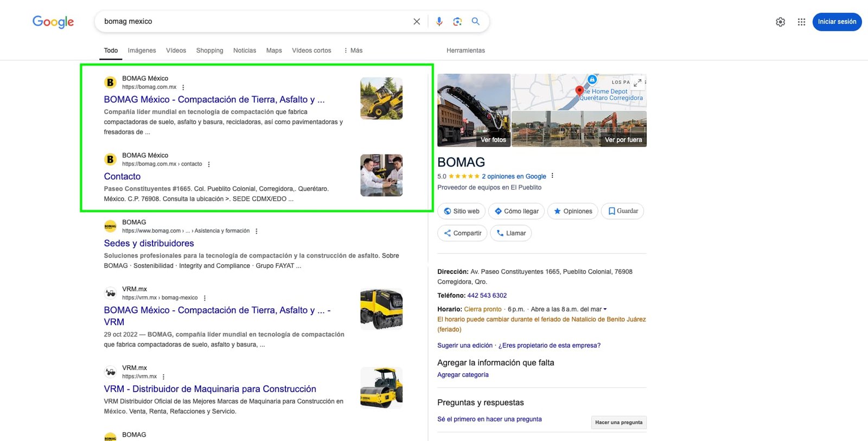Image resolution: width=868 pixels, height=441 pixels.
Task: Expand the opening hours dropdown arrow
Action: 605,309
